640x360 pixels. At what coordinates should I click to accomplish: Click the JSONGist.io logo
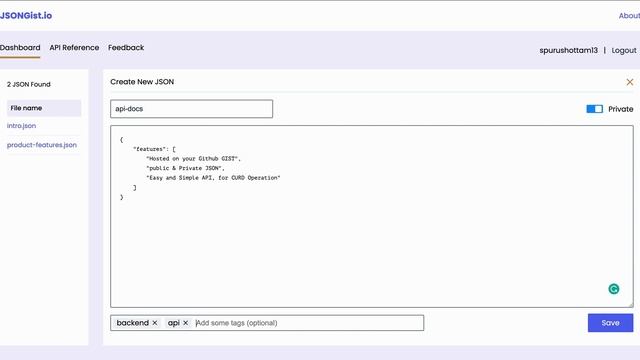[x=26, y=16]
